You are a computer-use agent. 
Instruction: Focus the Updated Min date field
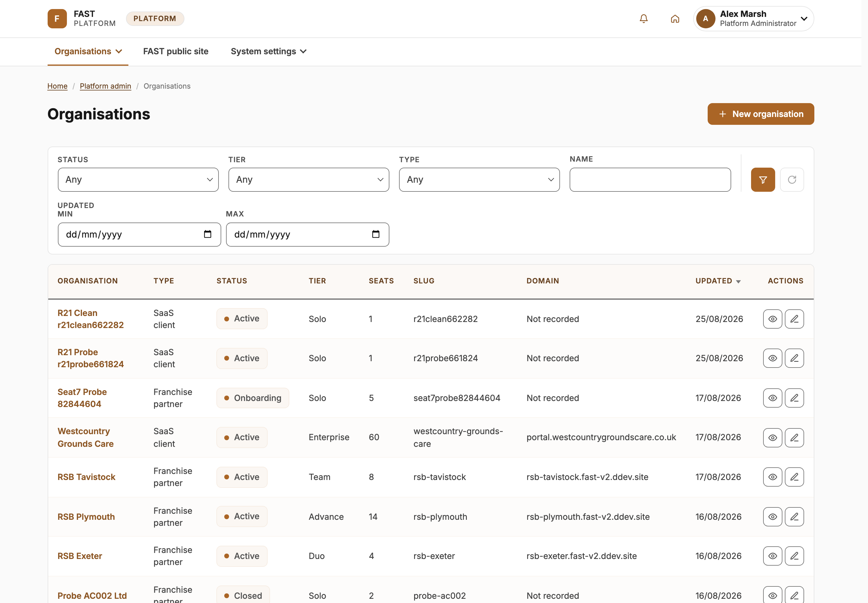[139, 234]
